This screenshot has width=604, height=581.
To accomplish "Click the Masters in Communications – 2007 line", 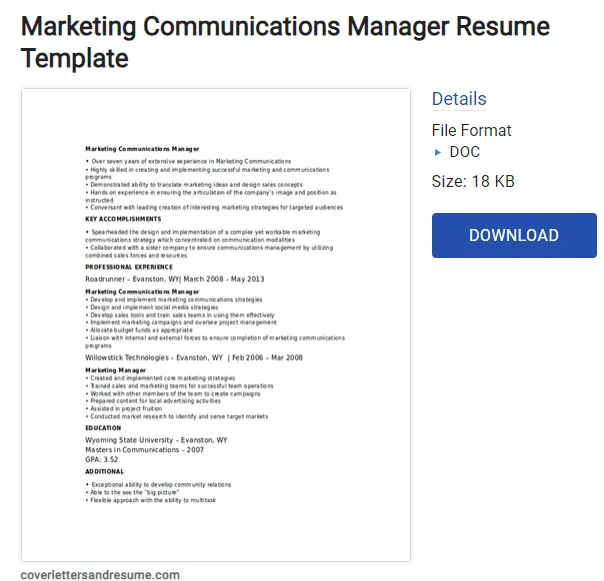I will point(144,450).
